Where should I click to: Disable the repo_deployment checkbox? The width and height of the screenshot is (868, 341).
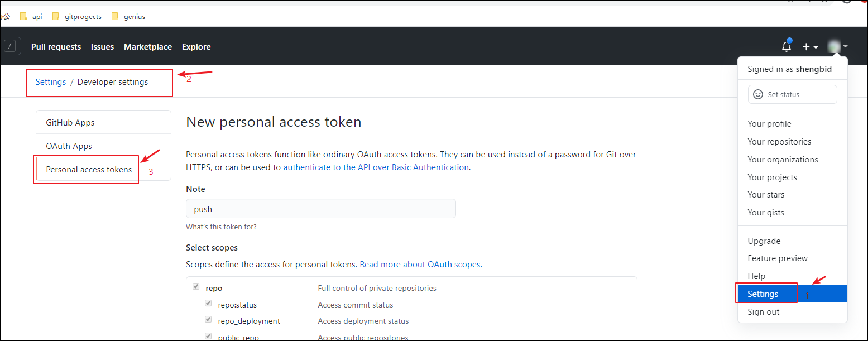tap(208, 319)
